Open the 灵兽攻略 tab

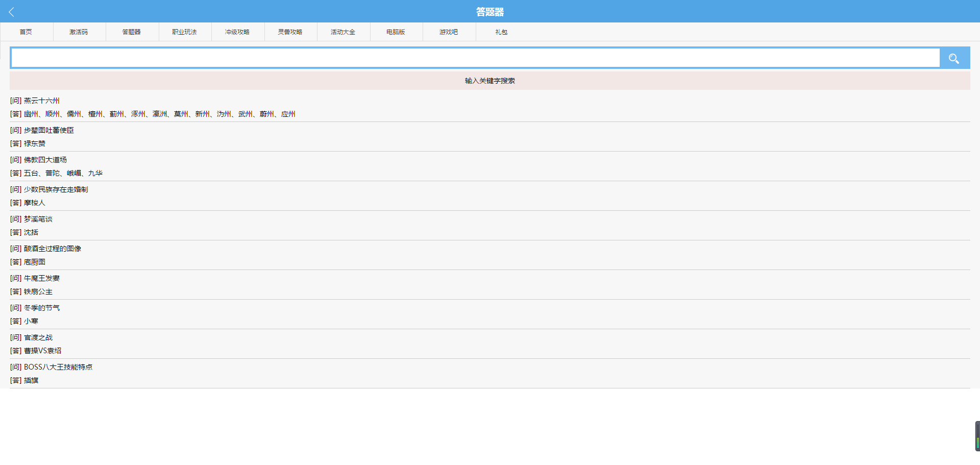[290, 32]
